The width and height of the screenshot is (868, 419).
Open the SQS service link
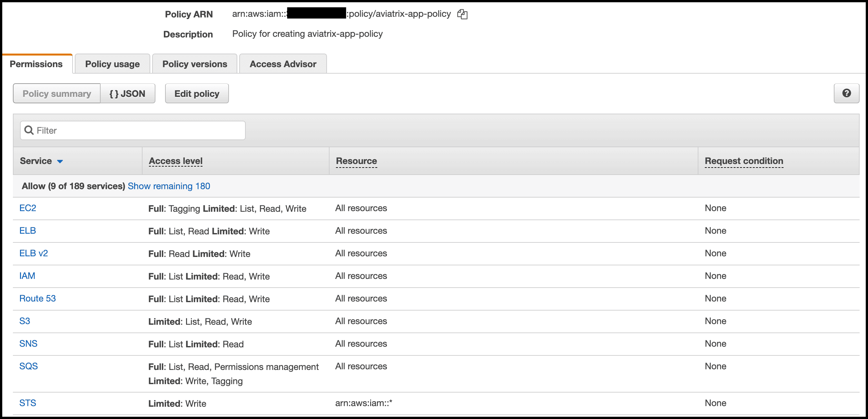(x=29, y=366)
